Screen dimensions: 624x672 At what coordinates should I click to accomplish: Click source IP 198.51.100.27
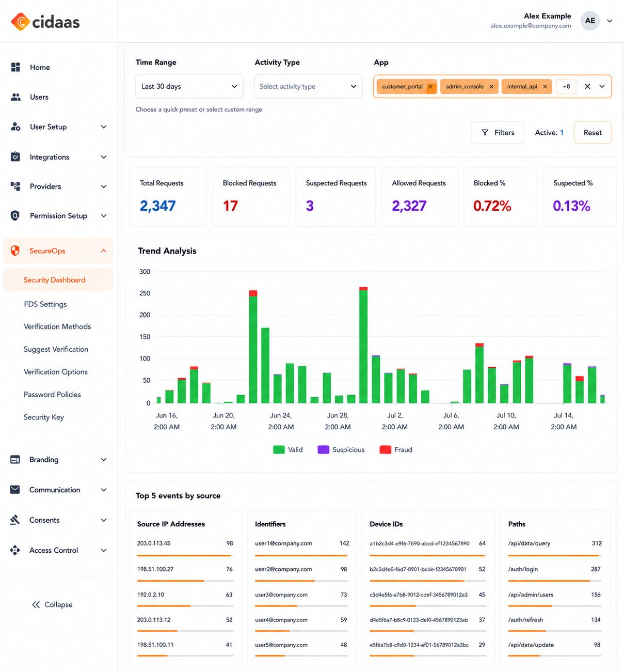click(x=155, y=569)
